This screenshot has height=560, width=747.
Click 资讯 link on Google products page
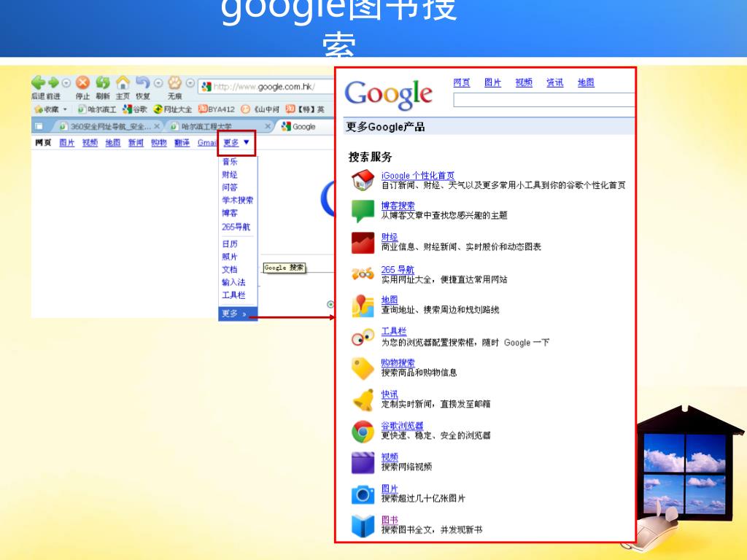(554, 83)
